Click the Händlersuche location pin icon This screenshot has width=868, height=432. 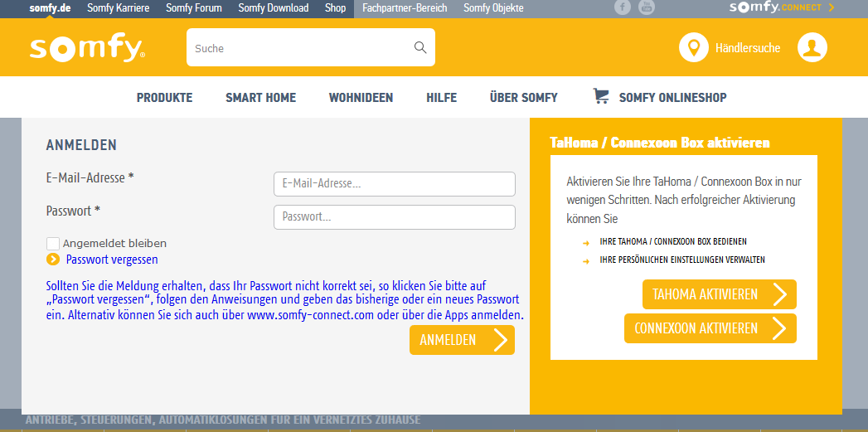tap(694, 47)
